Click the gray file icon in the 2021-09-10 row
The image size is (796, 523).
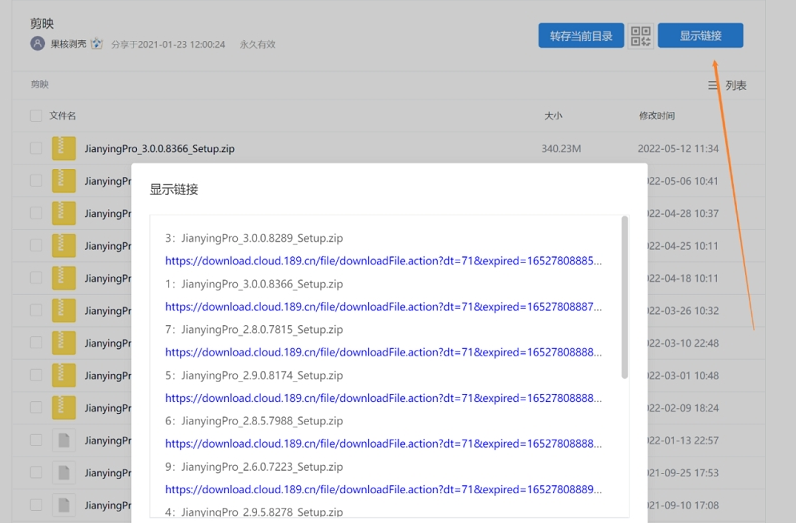64,505
